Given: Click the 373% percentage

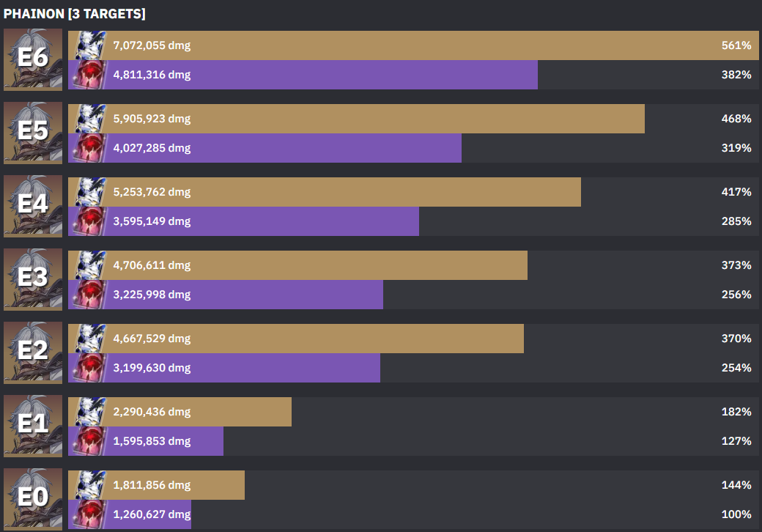Looking at the screenshot, I should 737,265.
